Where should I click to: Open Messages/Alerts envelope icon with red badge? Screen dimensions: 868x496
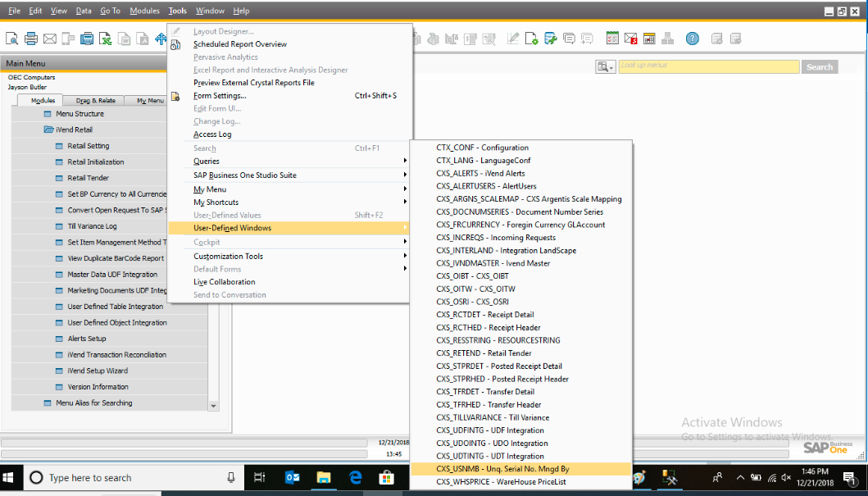[x=630, y=39]
